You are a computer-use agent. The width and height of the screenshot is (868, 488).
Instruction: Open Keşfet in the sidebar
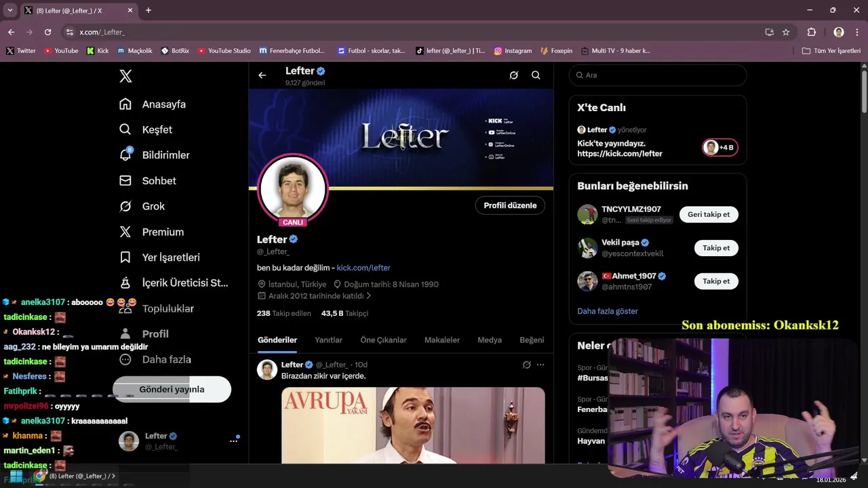[x=146, y=129]
